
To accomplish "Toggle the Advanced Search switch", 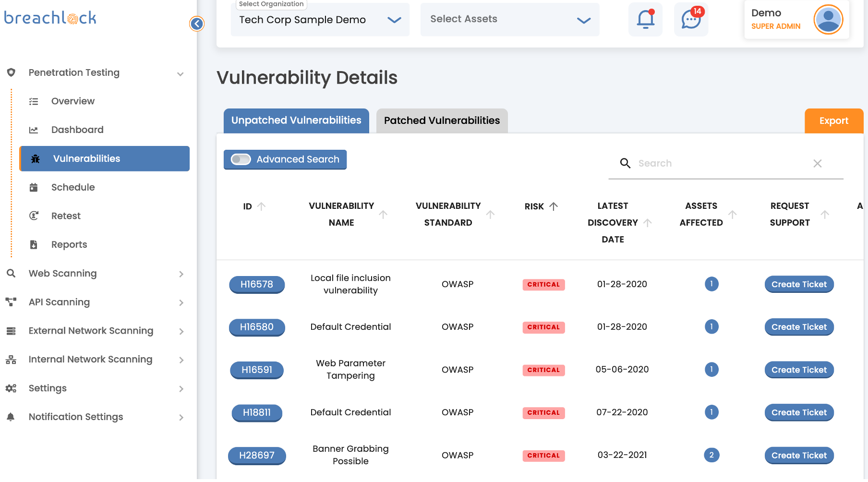I will tap(241, 159).
